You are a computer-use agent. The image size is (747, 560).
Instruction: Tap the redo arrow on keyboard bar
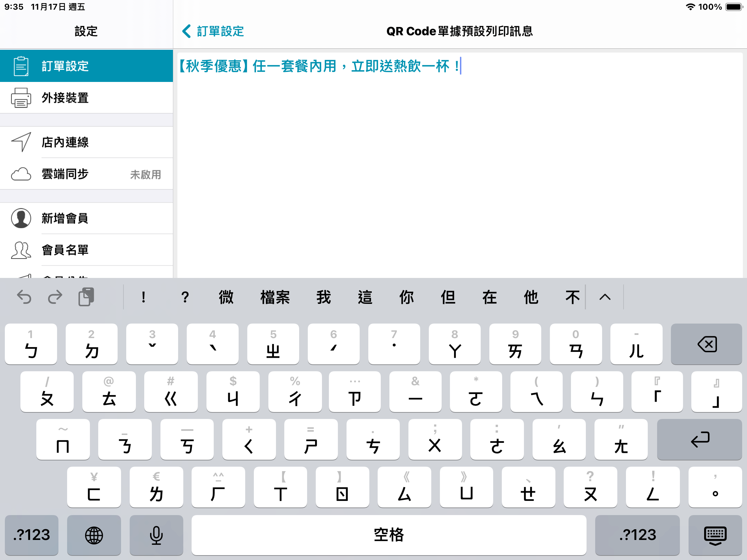pyautogui.click(x=55, y=297)
